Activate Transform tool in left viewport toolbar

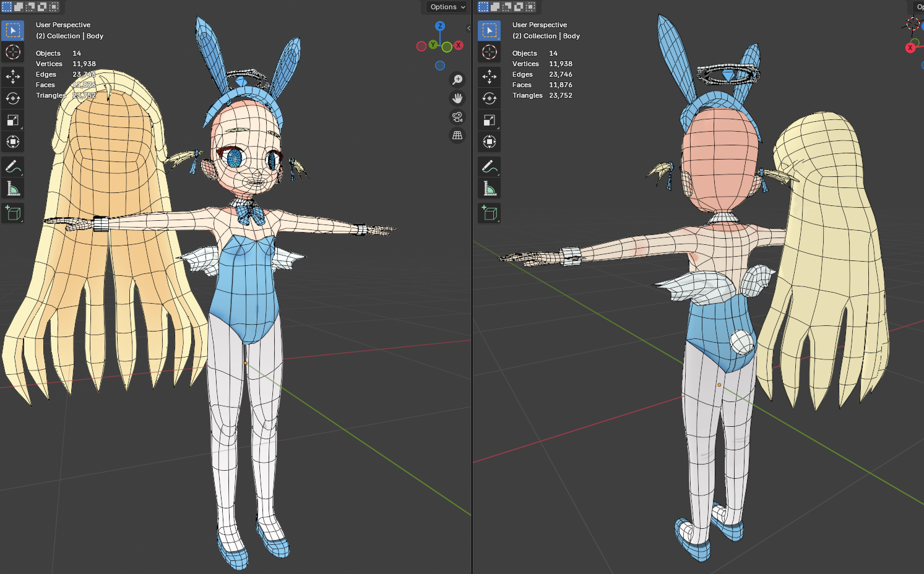(13, 142)
